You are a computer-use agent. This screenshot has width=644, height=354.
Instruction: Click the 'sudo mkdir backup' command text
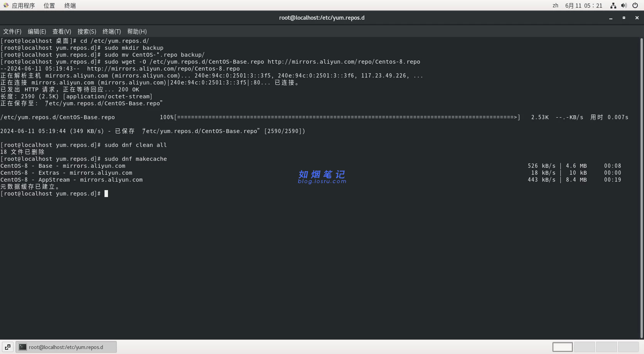click(x=134, y=48)
